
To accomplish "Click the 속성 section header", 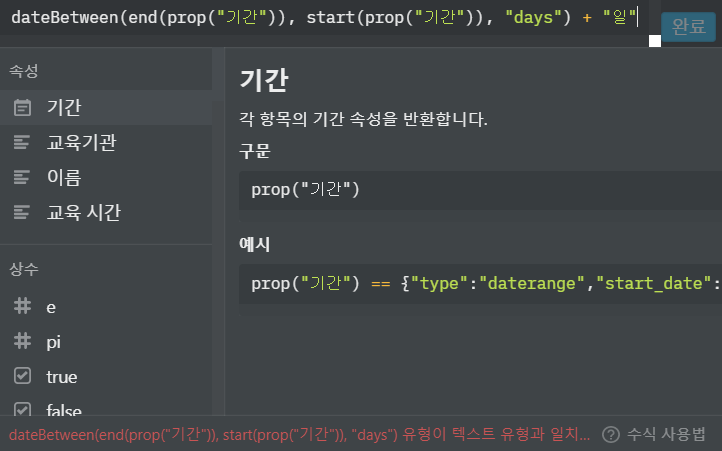I will point(23,71).
